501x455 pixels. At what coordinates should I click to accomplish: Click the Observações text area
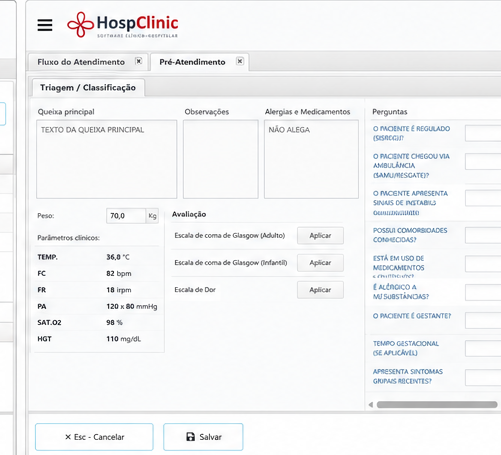tap(221, 159)
